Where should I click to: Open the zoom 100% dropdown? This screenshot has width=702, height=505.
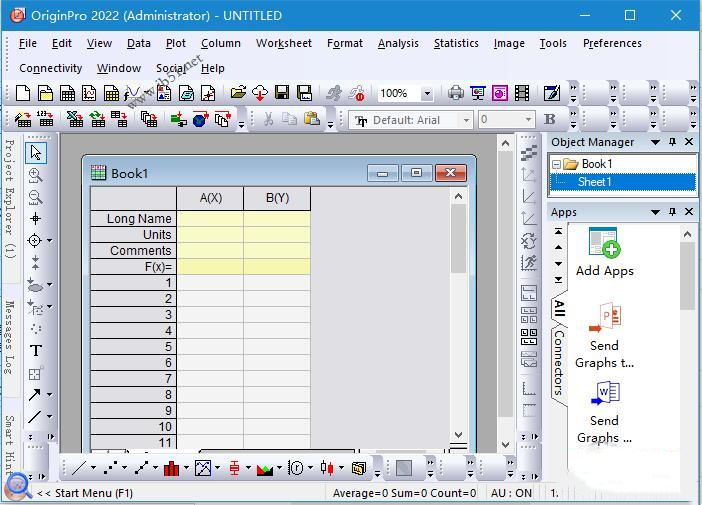click(x=427, y=94)
